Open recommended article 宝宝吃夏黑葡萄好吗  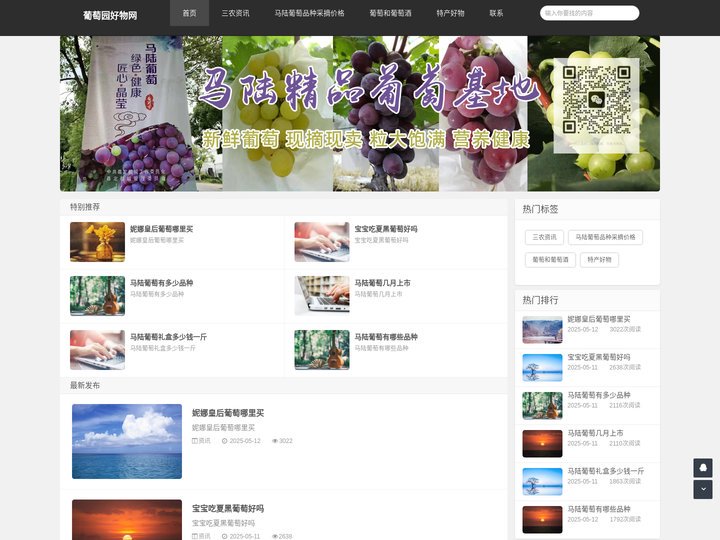386,229
